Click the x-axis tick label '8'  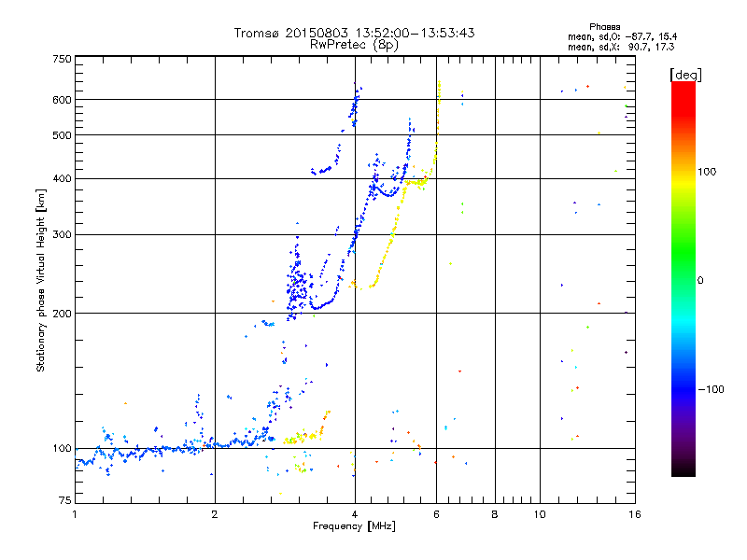pyautogui.click(x=495, y=514)
